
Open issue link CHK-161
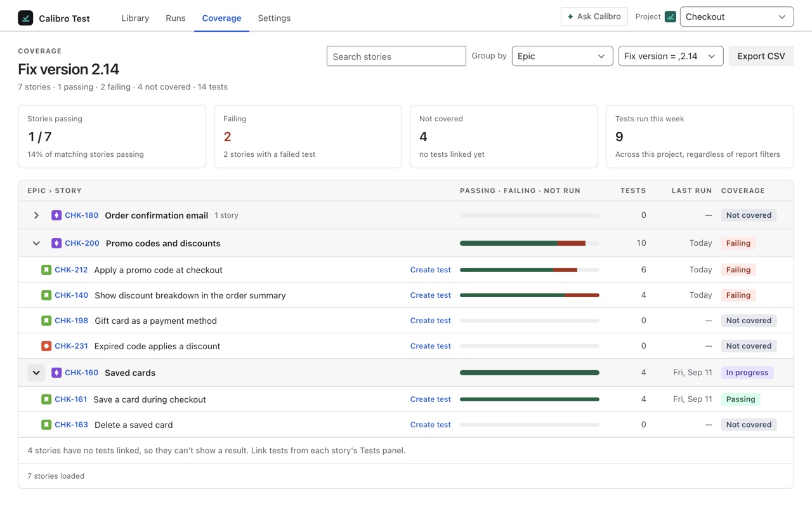point(70,399)
